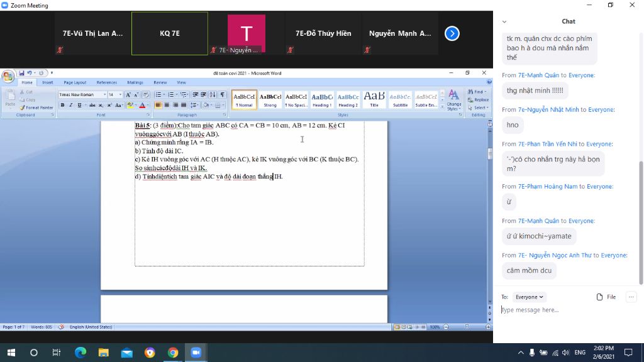The height and width of the screenshot is (362, 644).
Task: Center the paragraph text
Action: click(x=167, y=106)
